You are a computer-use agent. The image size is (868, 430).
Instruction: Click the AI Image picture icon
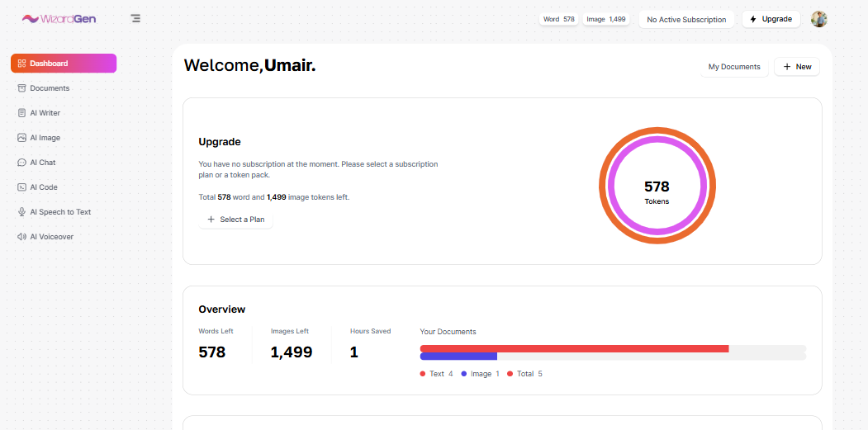coord(21,138)
